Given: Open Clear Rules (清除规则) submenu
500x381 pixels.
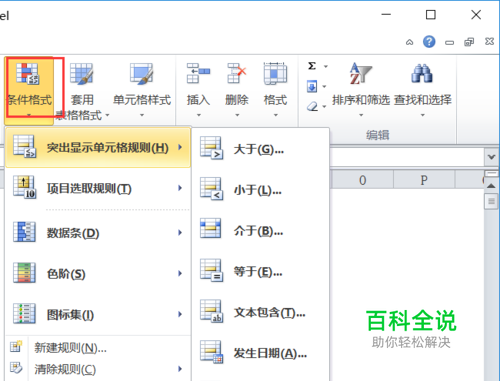Looking at the screenshot, I should 98,369.
